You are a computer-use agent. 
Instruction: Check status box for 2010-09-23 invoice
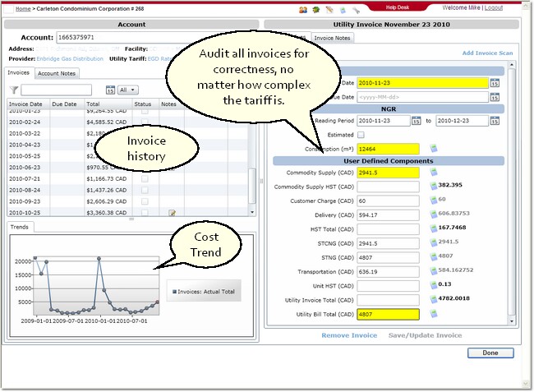[145, 201]
